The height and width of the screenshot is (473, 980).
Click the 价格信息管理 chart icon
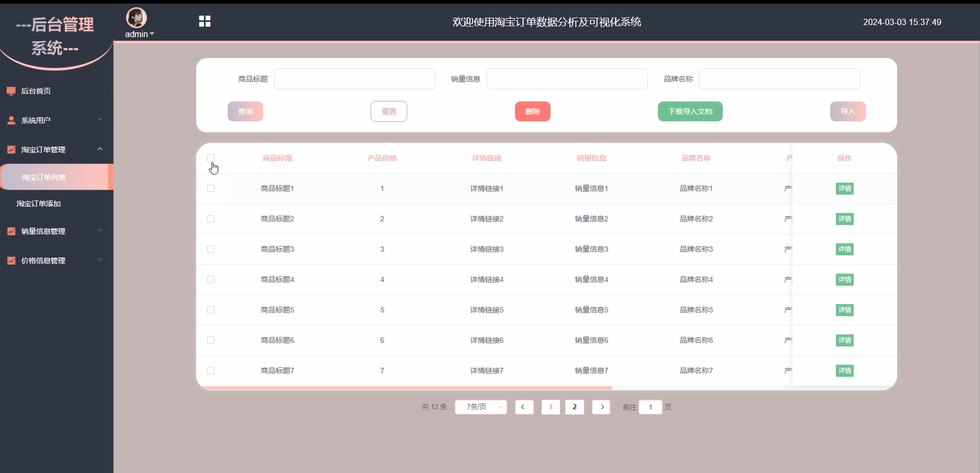[11, 260]
